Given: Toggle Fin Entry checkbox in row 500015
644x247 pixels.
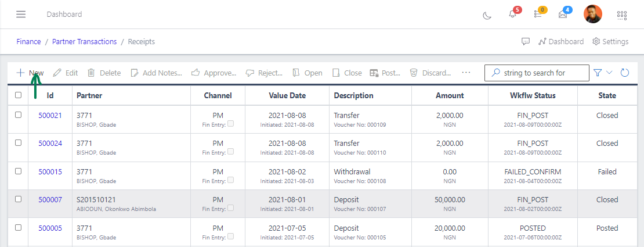Looking at the screenshot, I should click(x=230, y=180).
